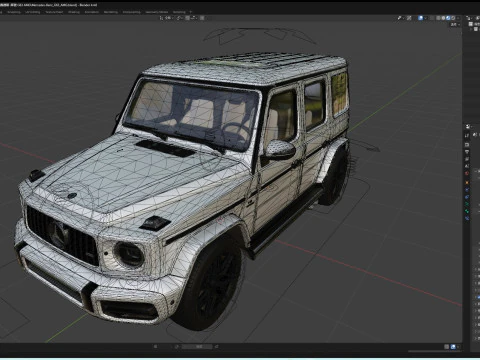This screenshot has width=480, height=360.
Task: Switch viewport shading to rendered
Action: (x=453, y=18)
